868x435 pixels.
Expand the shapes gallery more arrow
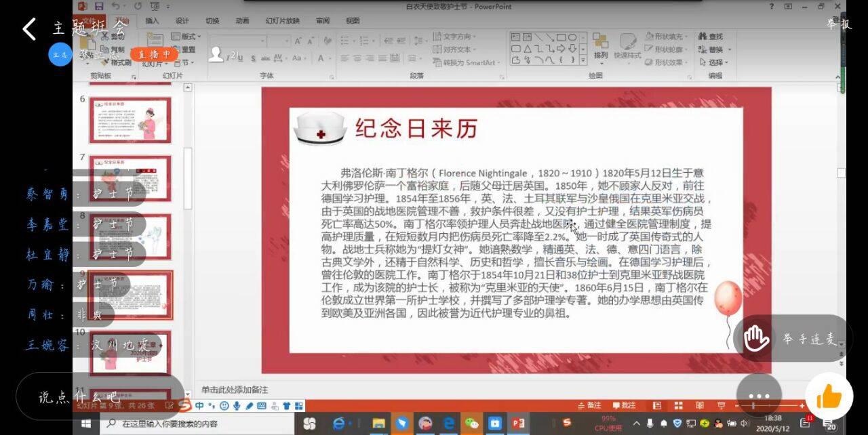tap(583, 60)
